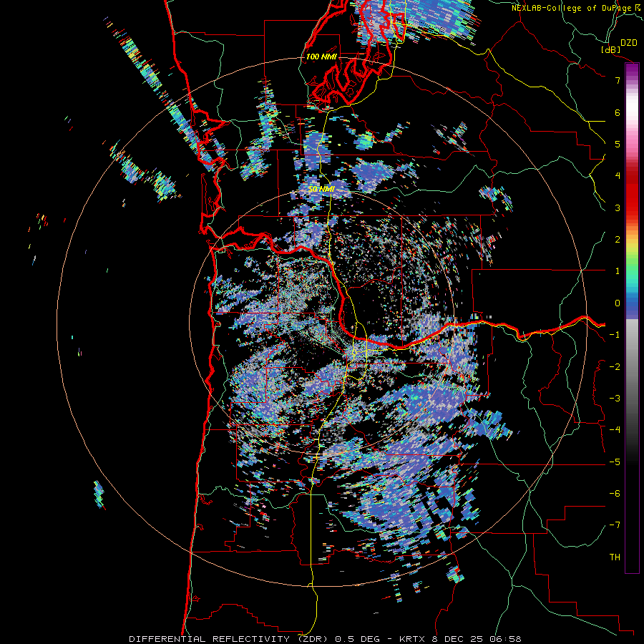The height and width of the screenshot is (644, 644).
Task: Click the -3 dB tick label
Action: pyautogui.click(x=615, y=399)
